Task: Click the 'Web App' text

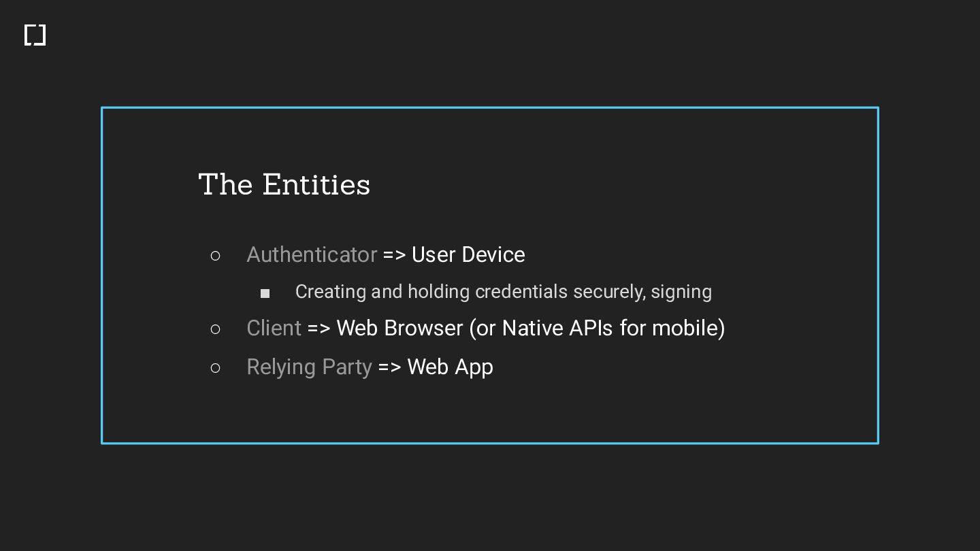Action: (450, 367)
